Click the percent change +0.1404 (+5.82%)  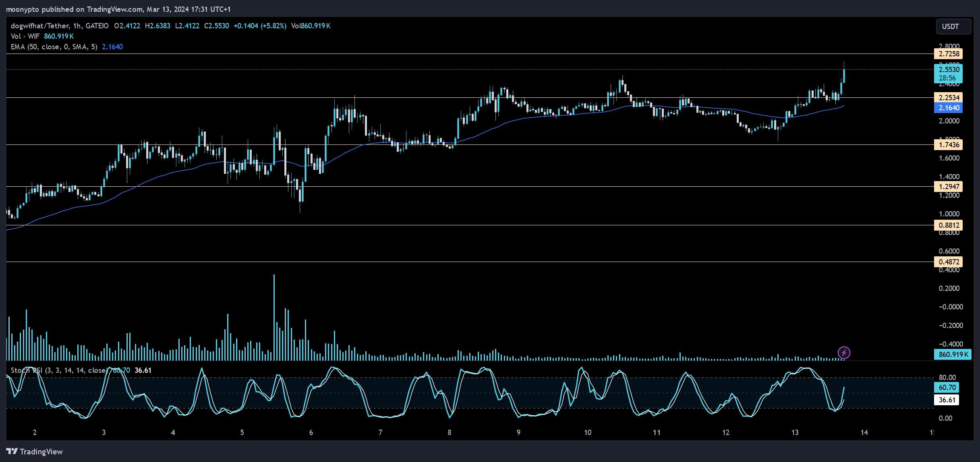260,26
